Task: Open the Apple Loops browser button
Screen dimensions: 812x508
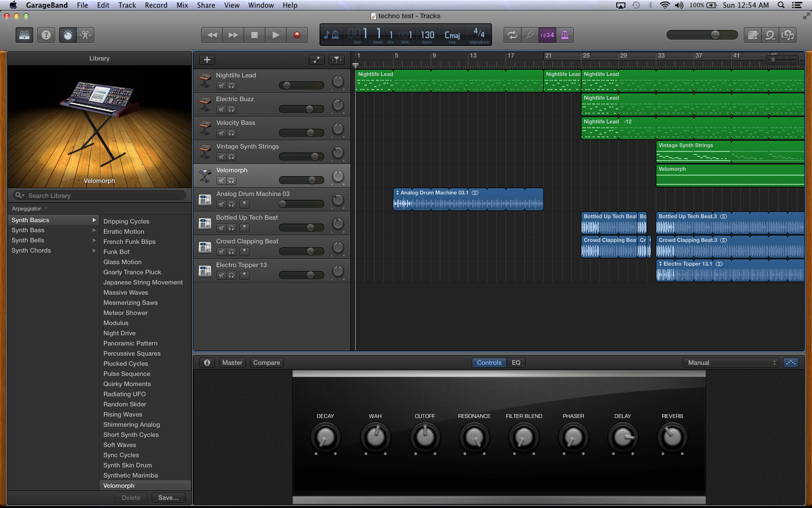Action: [770, 35]
